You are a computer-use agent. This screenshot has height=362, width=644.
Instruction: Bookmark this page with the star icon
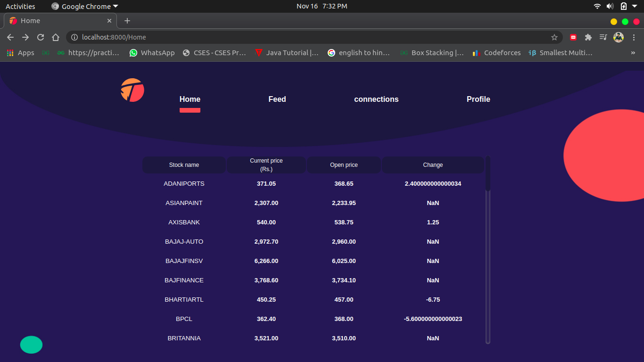tap(554, 37)
